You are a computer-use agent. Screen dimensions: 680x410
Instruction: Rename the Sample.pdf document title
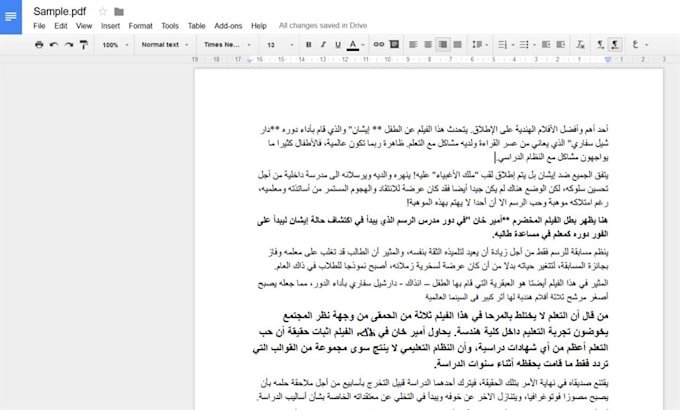click(x=60, y=12)
